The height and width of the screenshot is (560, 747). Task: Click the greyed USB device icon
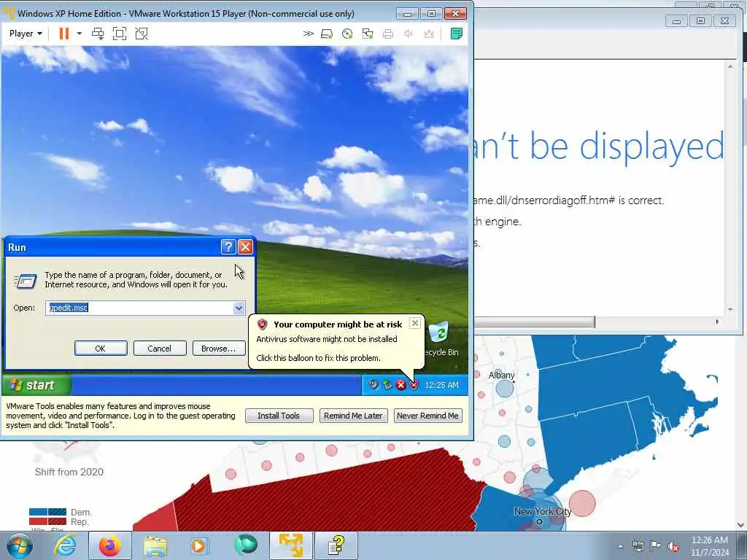point(429,34)
